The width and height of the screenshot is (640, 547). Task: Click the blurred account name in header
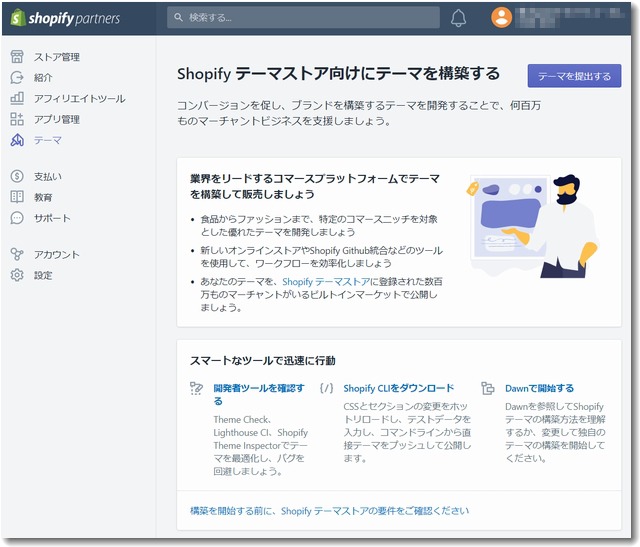click(570, 18)
